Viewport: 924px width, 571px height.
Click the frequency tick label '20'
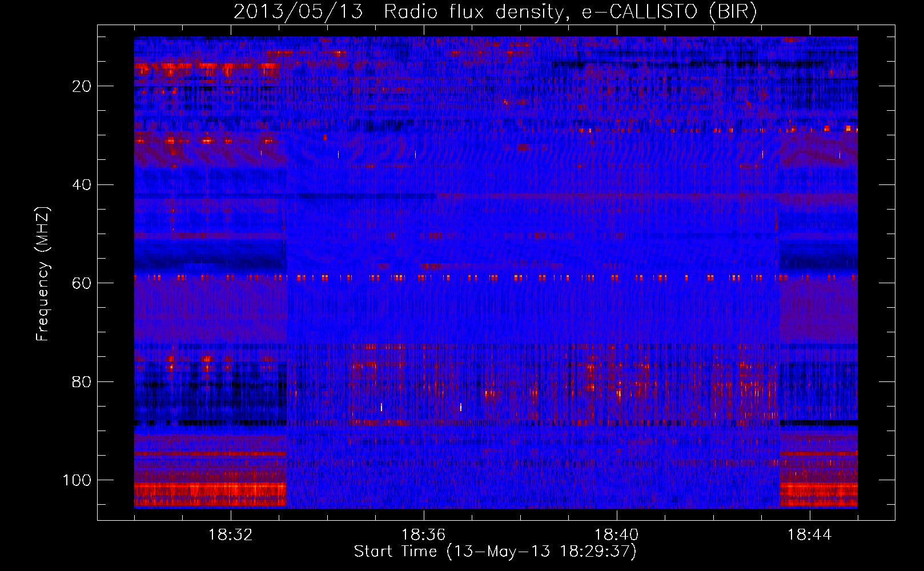click(82, 86)
